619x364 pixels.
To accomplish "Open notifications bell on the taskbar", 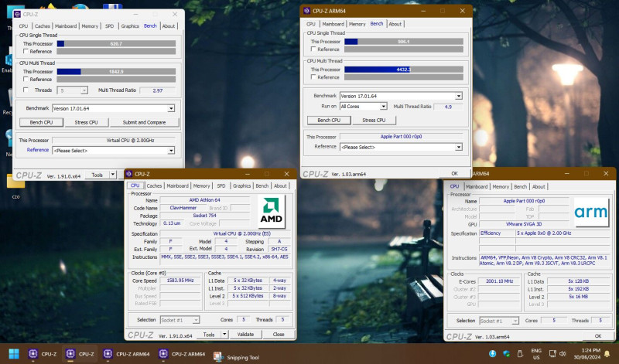I will (607, 354).
